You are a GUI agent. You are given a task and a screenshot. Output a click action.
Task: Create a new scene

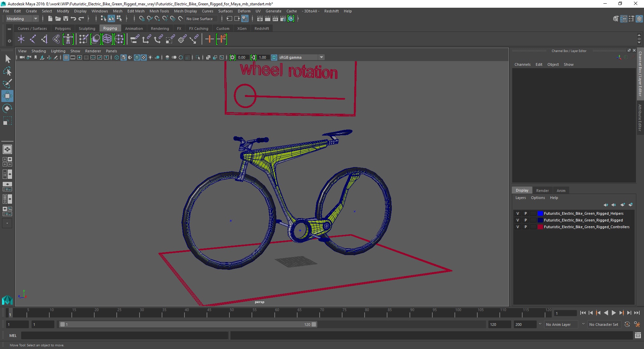click(x=50, y=19)
